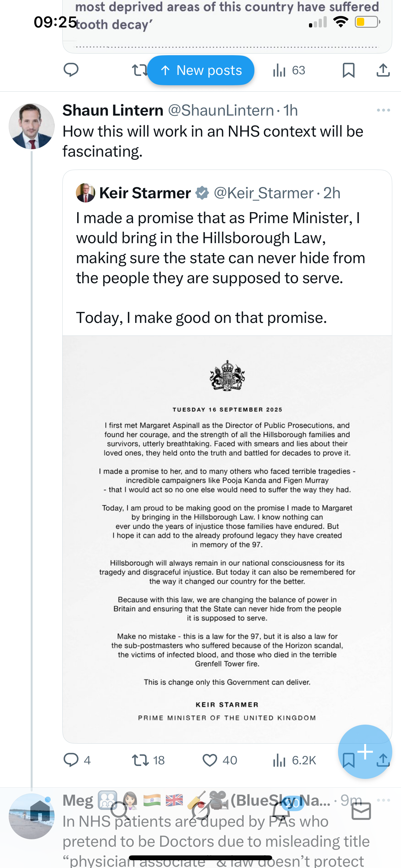
Task: Open the Search tab
Action: pyautogui.click(x=120, y=811)
